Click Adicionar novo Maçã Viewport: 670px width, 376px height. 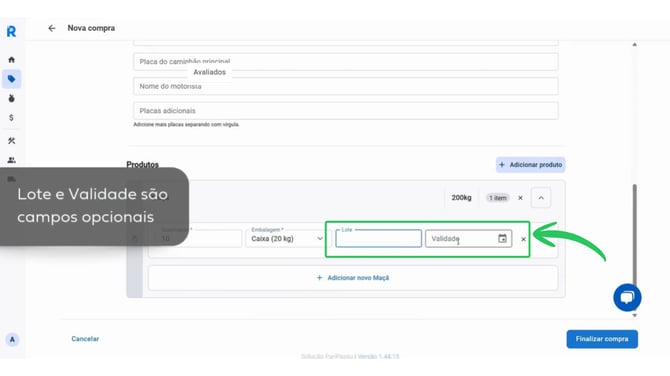click(x=353, y=278)
